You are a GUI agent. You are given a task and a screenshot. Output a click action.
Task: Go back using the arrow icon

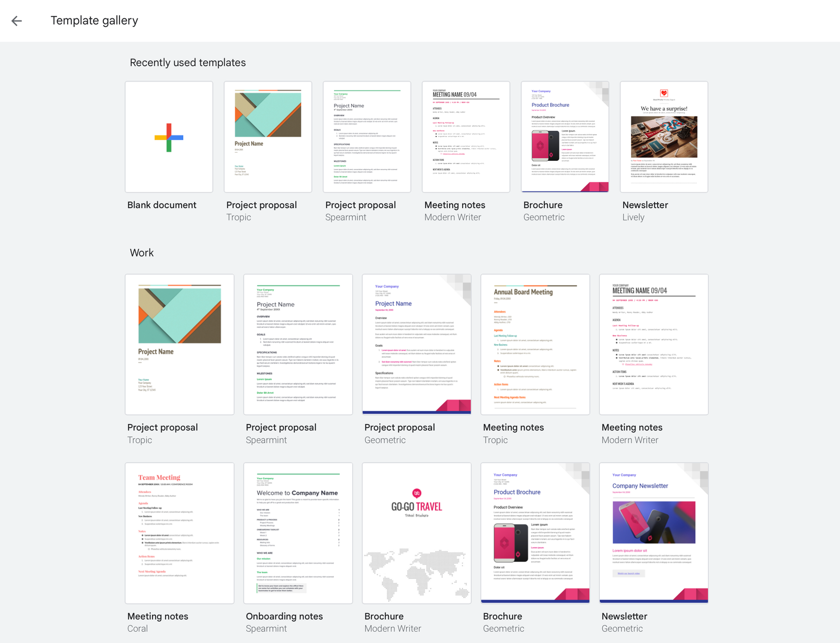[x=17, y=20]
